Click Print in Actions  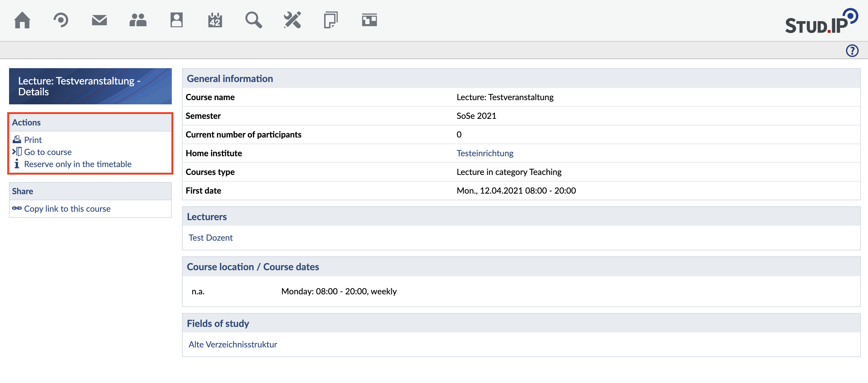[33, 140]
